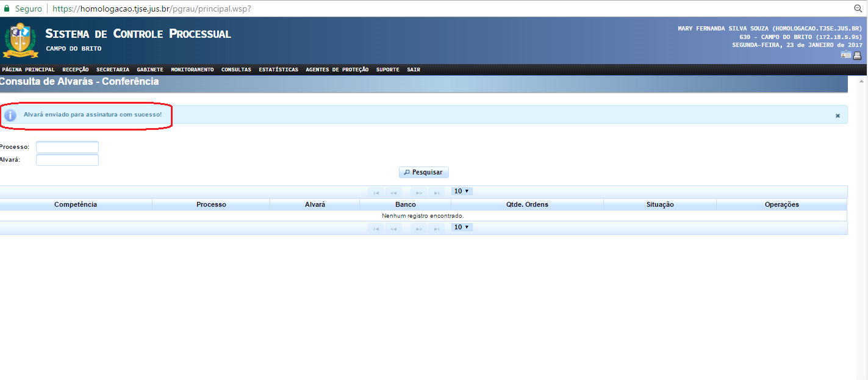This screenshot has width=868, height=380.
Task: Go to previous page in bottom paginator
Action: 393,228
